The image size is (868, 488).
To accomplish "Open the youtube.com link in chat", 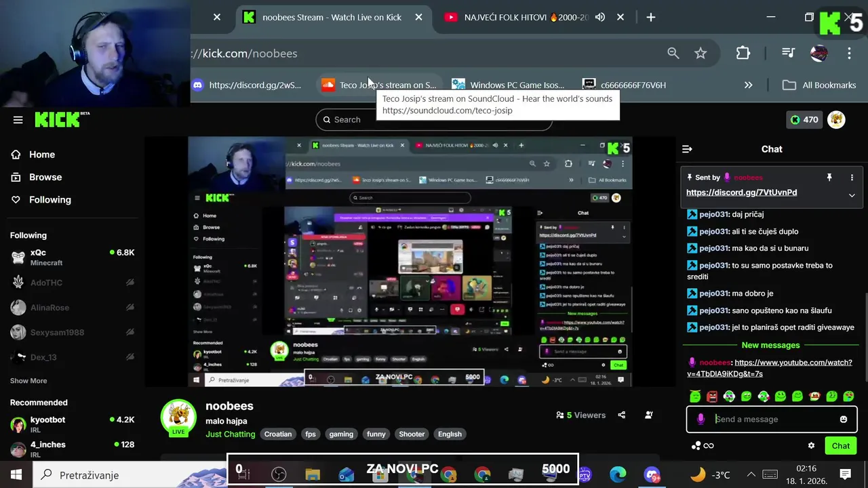I will click(770, 368).
